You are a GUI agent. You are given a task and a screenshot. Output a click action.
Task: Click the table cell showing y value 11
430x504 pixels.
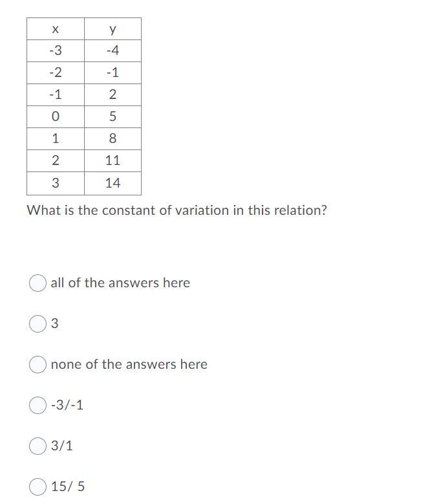coord(113,160)
